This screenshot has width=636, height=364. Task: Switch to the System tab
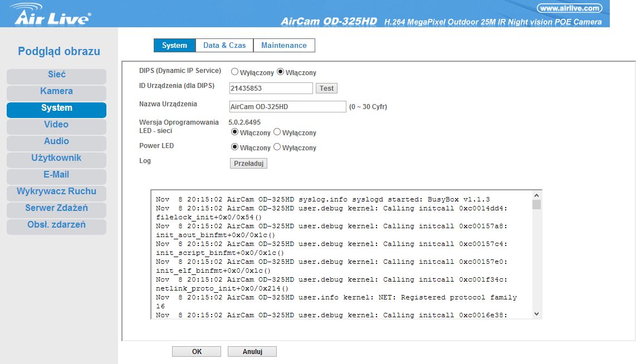(x=174, y=46)
